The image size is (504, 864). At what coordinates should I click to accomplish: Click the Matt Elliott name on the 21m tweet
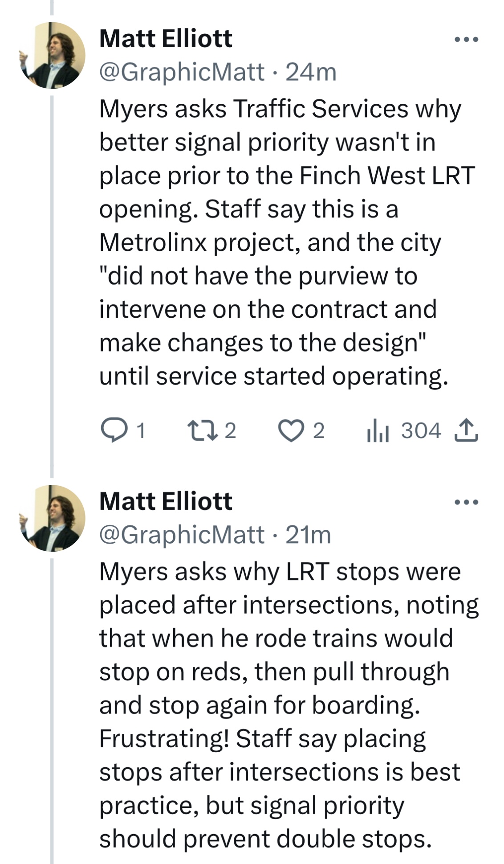[166, 502]
